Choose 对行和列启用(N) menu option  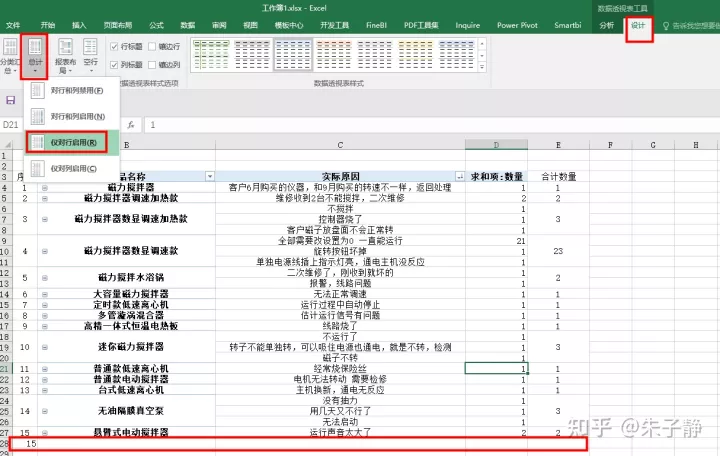[x=72, y=116]
